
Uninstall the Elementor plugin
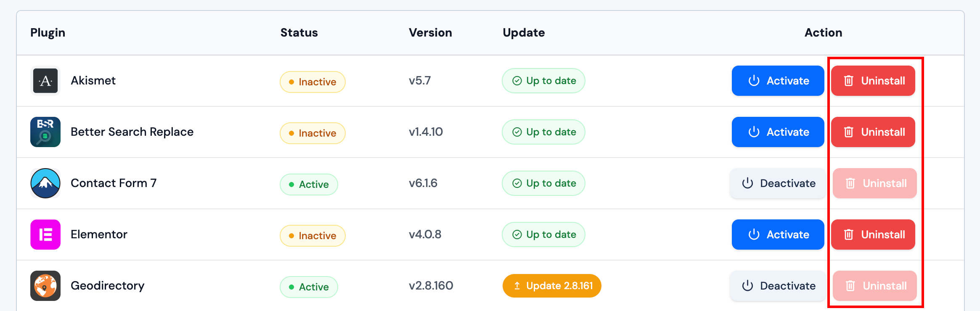pos(873,235)
